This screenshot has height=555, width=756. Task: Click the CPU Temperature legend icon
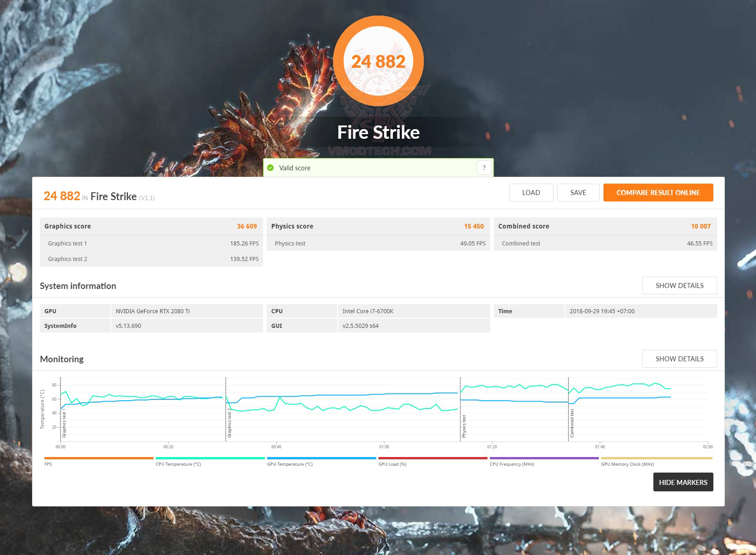click(x=209, y=457)
